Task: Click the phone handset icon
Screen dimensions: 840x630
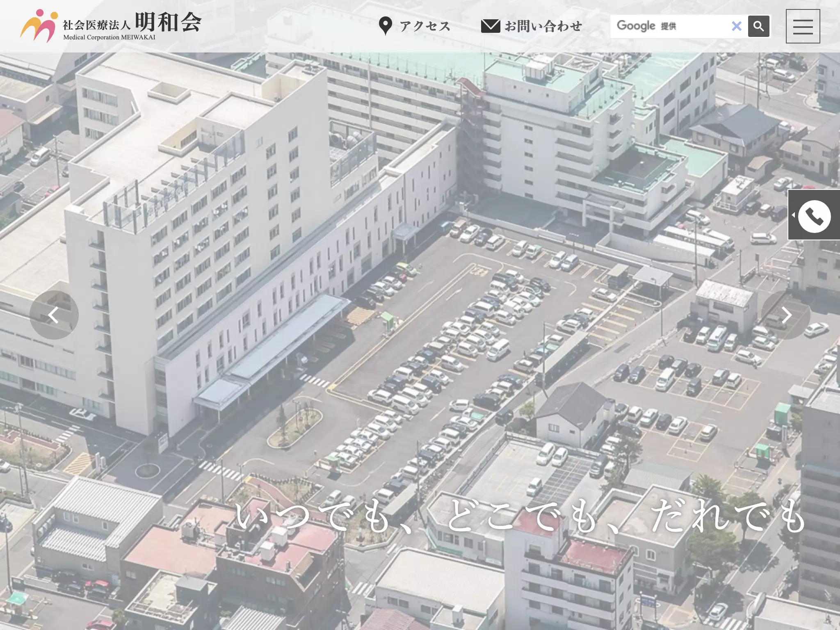Action: [x=814, y=216]
